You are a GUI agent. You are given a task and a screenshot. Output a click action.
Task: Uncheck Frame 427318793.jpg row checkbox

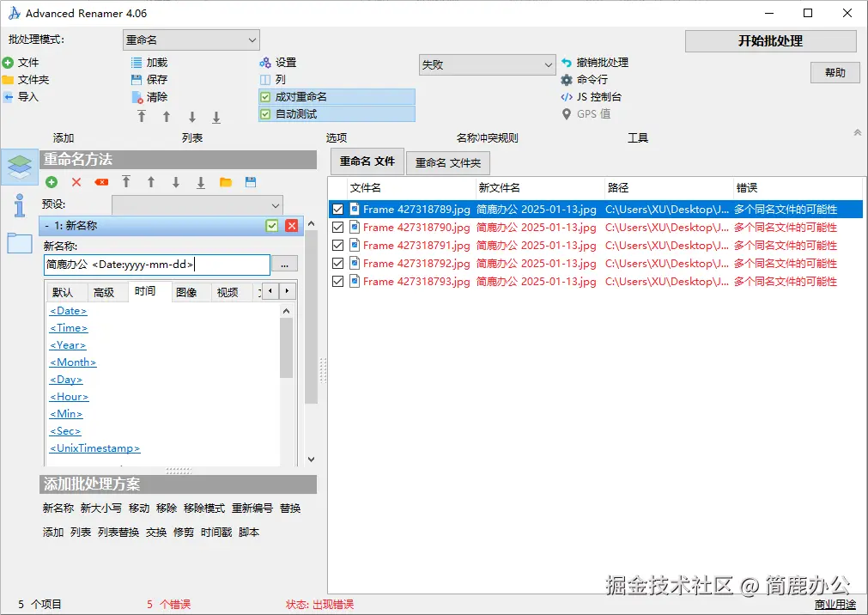click(x=337, y=282)
